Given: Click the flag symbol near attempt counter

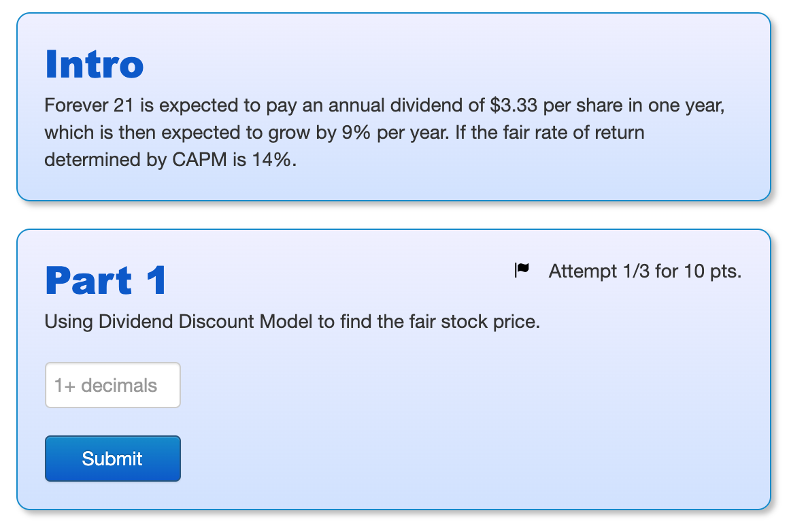Looking at the screenshot, I should (521, 269).
